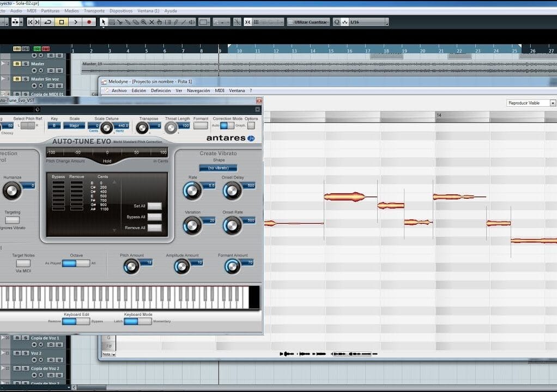
Task: Open the Scale dropdown showing Major
Action: click(74, 126)
